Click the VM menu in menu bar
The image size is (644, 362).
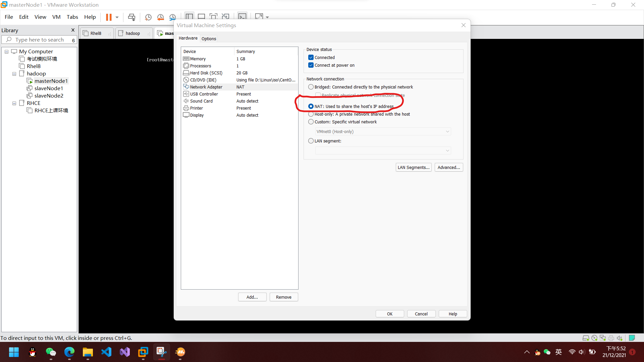pos(55,17)
